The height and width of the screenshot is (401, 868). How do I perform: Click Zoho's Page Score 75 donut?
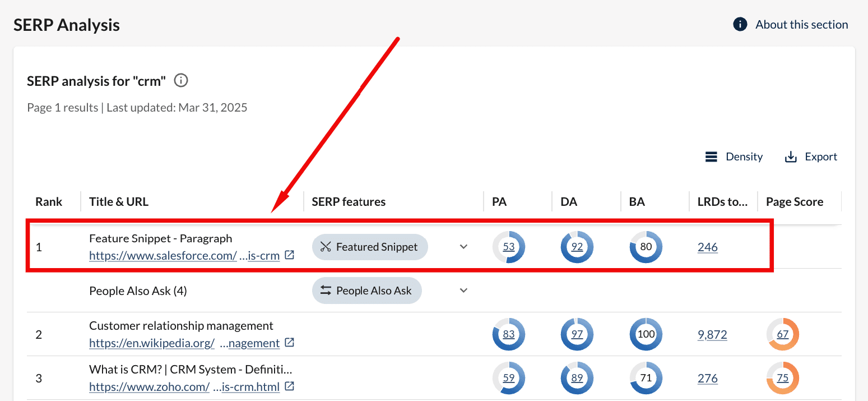coord(782,378)
